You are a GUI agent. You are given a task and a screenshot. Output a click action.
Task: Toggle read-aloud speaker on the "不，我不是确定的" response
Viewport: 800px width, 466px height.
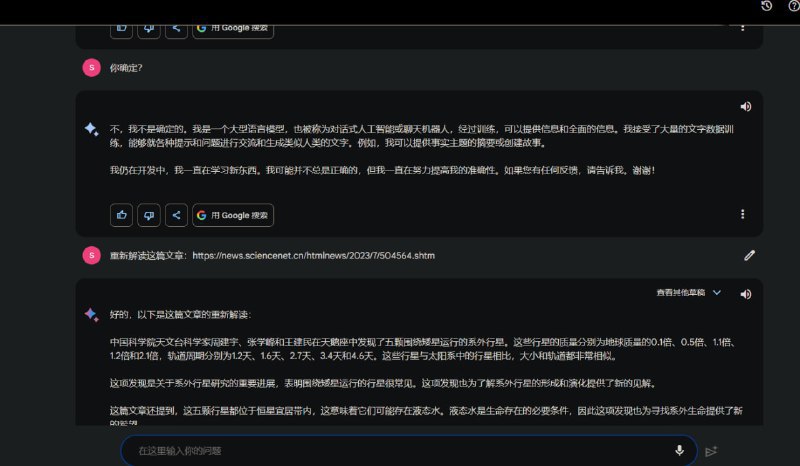pyautogui.click(x=745, y=107)
